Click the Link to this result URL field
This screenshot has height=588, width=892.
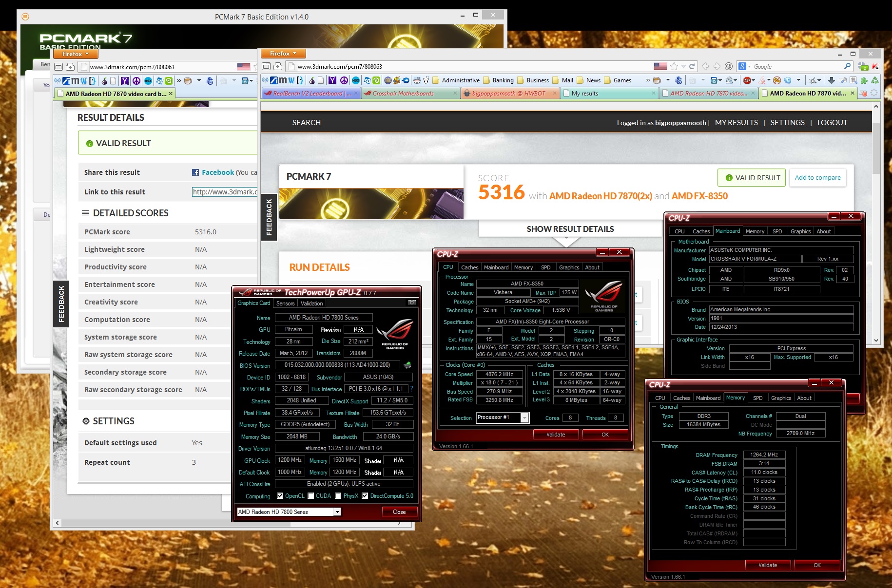[225, 192]
